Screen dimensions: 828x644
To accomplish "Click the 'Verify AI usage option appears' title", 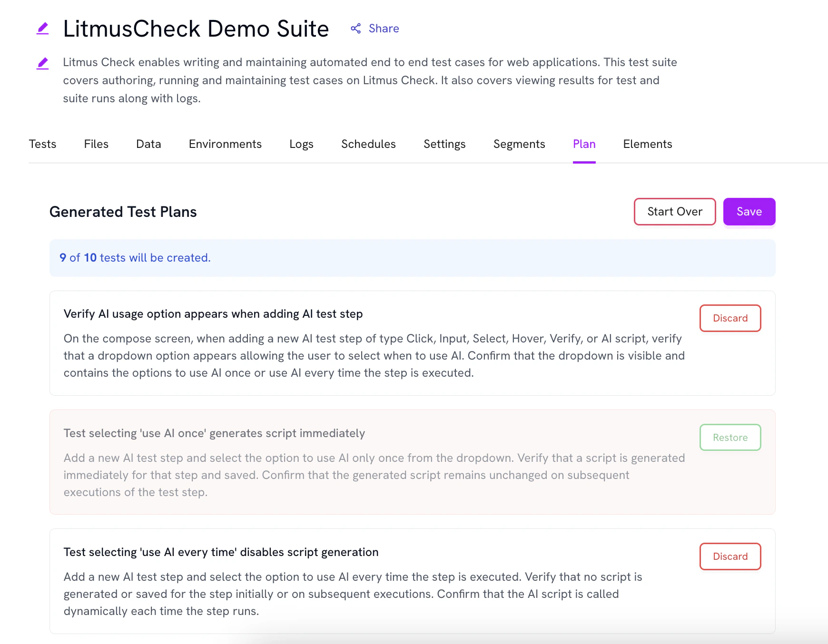I will 213,314.
